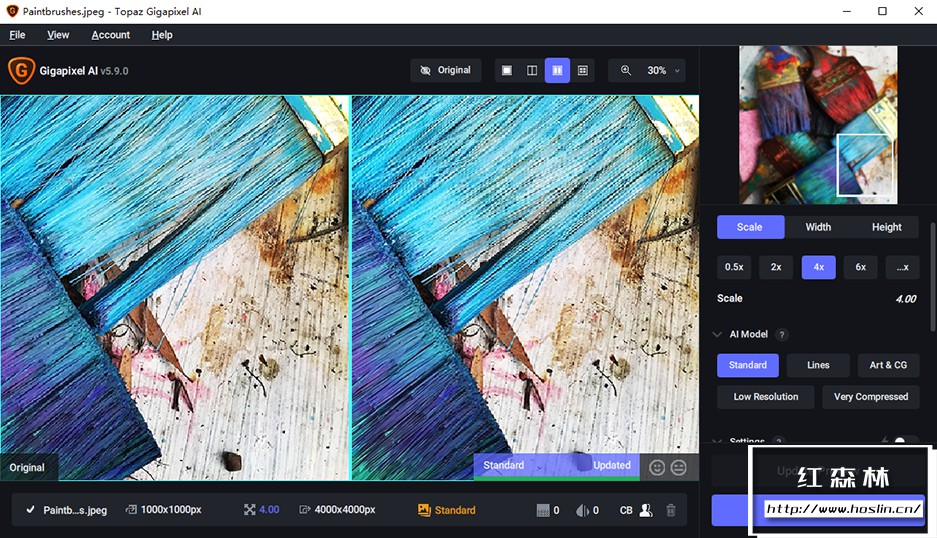The image size is (937, 538).
Task: Open the File menu
Action: pyautogui.click(x=17, y=35)
